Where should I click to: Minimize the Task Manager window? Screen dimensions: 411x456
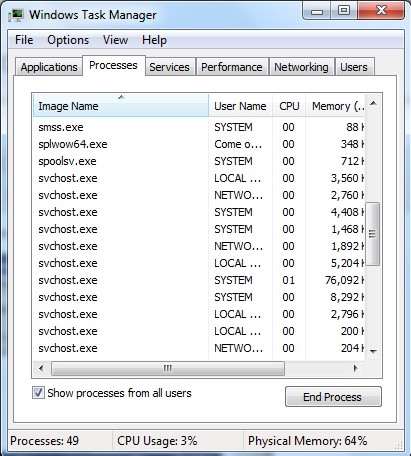pos(317,11)
